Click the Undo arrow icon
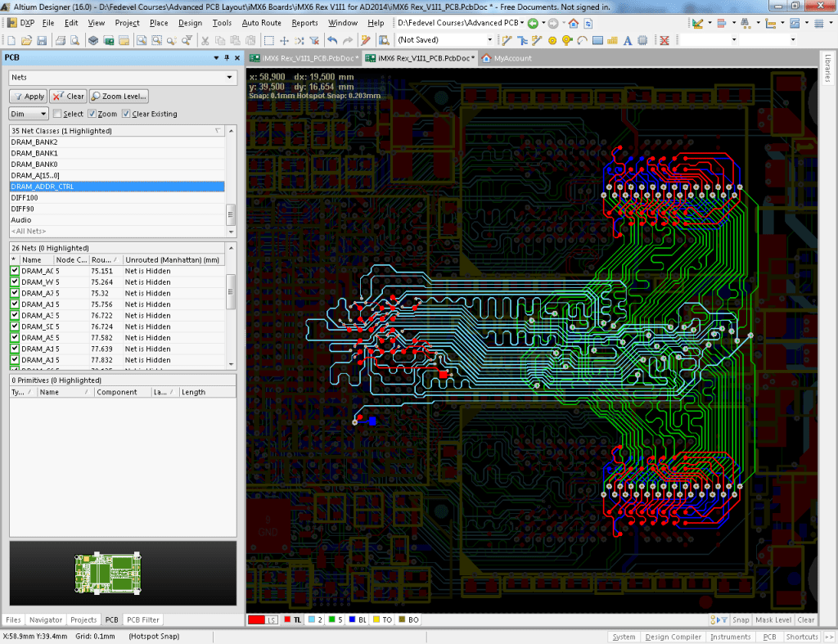Viewport: 838px width, 644px height. 333,40
